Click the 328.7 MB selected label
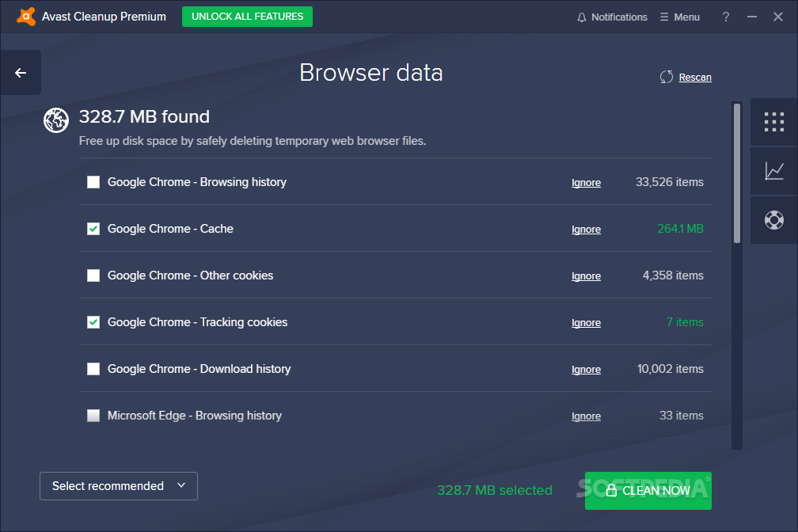This screenshot has height=532, width=798. pyautogui.click(x=495, y=490)
